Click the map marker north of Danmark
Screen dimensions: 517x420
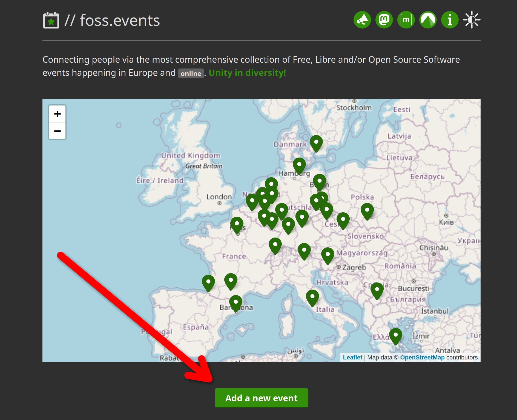pyautogui.click(x=316, y=144)
